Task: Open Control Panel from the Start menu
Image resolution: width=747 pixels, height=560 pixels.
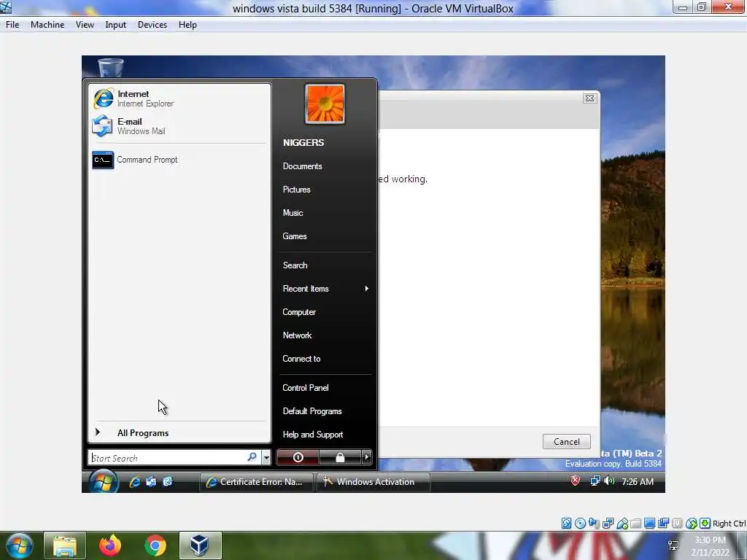Action: (306, 388)
